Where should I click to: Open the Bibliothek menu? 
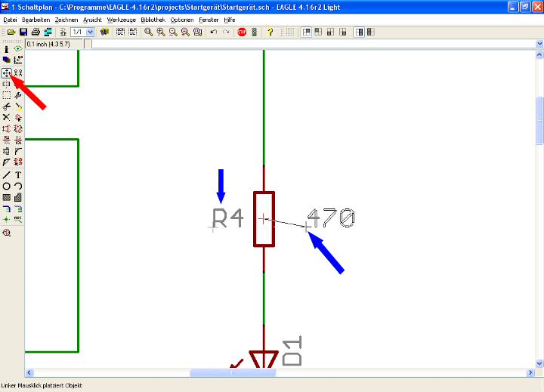click(153, 19)
